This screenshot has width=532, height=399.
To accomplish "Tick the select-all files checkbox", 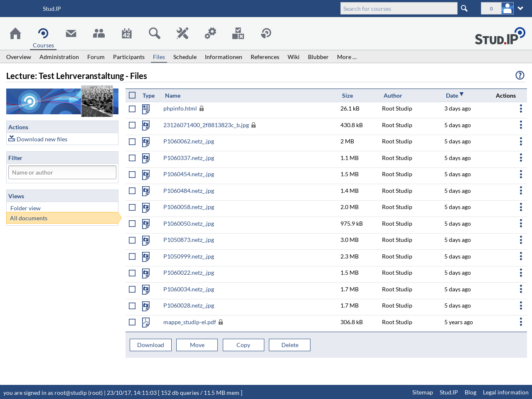I will [x=132, y=95].
